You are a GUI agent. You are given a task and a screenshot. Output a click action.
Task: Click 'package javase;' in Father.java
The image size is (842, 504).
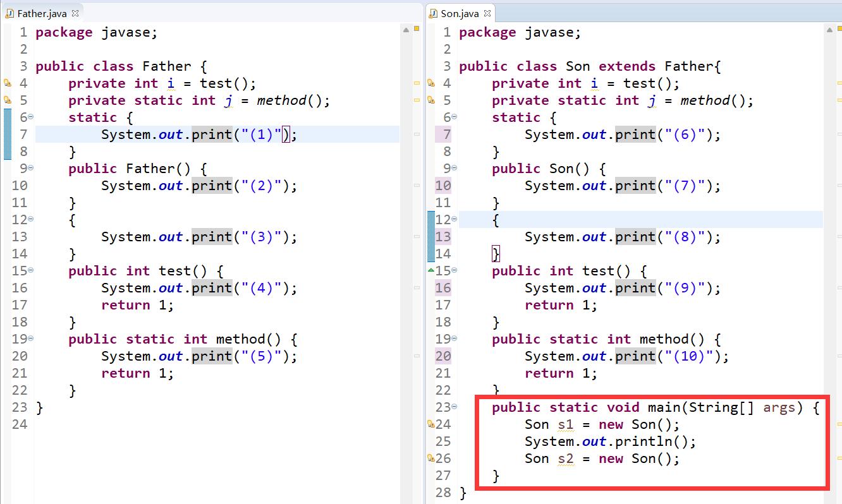click(x=97, y=32)
